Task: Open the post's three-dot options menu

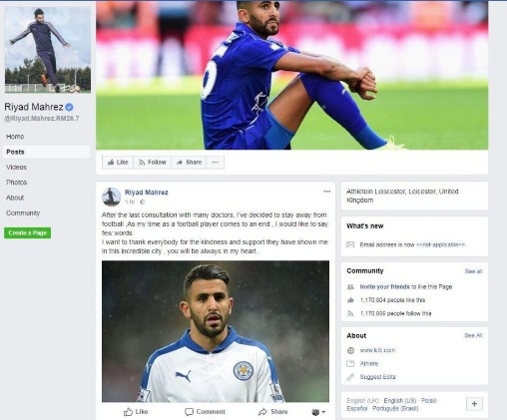Action: [327, 192]
